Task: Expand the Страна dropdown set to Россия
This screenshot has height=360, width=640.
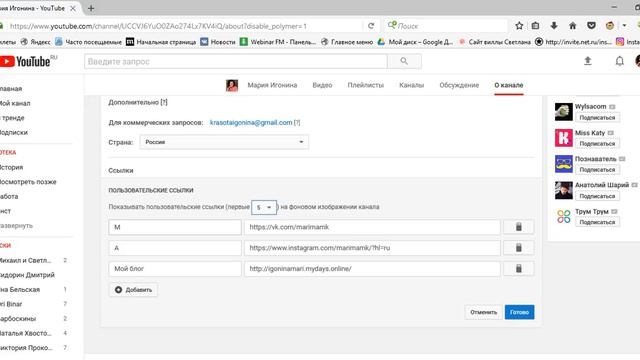Action: pos(224,142)
